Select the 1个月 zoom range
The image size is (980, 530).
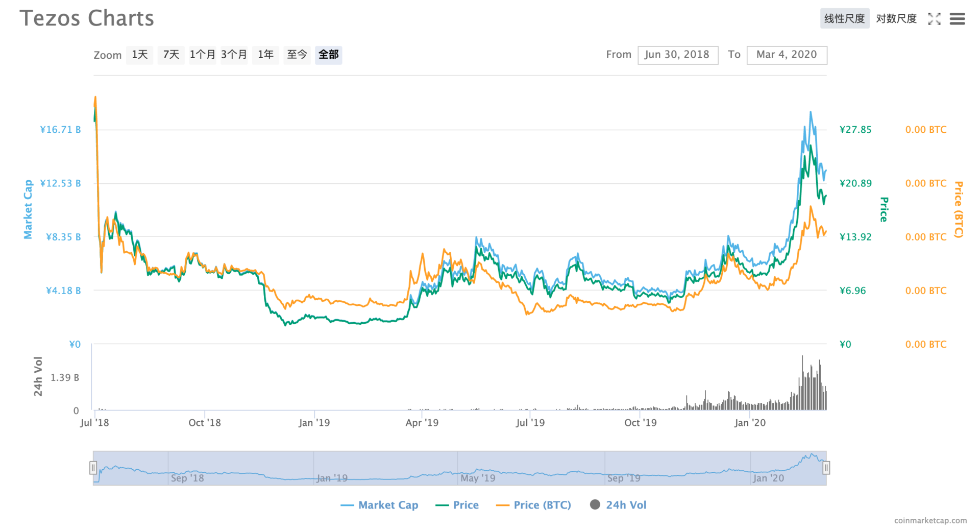(x=202, y=55)
